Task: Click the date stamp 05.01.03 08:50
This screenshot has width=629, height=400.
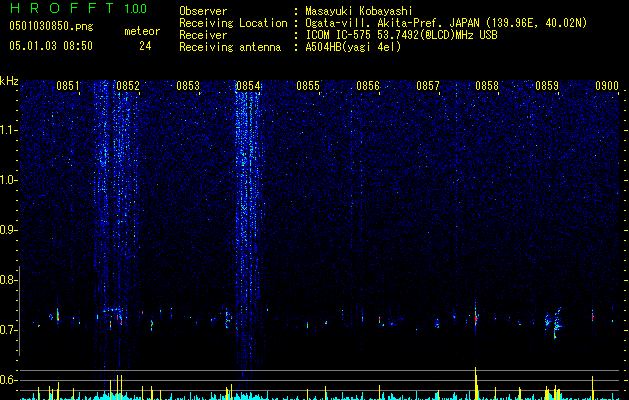Action: (x=51, y=46)
